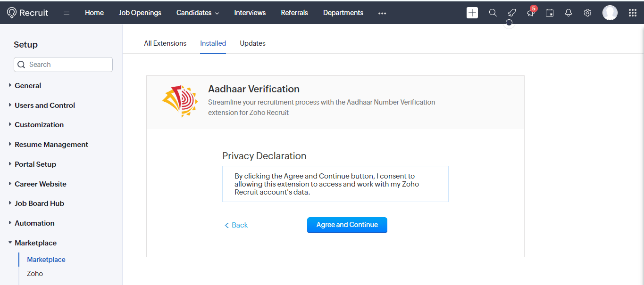Collapse the Marketplace section in sidebar
Viewport: 644px width, 285px height.
pyautogui.click(x=35, y=243)
